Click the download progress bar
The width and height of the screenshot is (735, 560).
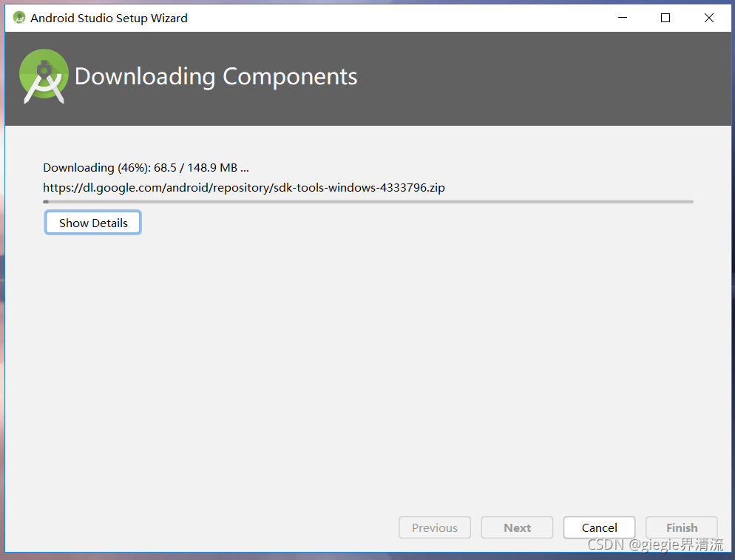tap(368, 202)
